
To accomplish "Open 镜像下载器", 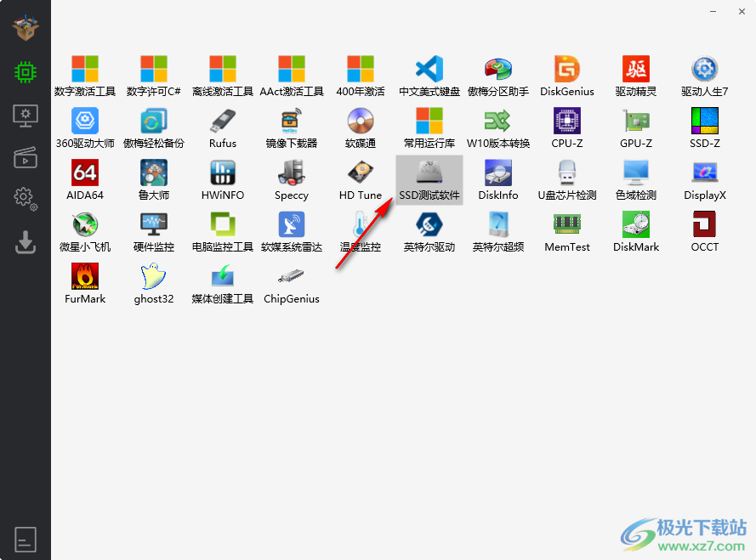I will point(292,128).
